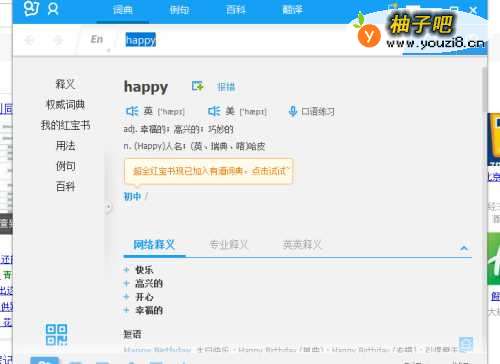Viewport: 500px width, 364px height.
Task: Click the QR code icon
Action: 56,334
